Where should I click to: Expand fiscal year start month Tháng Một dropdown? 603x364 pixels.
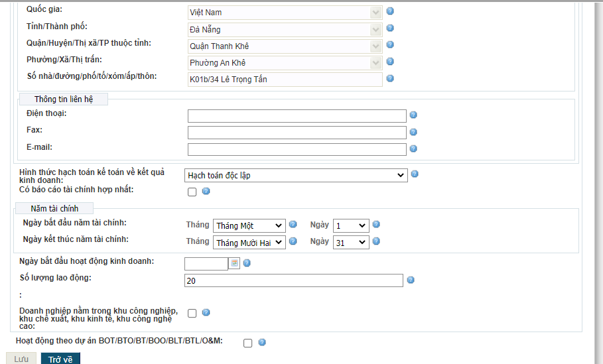click(249, 225)
